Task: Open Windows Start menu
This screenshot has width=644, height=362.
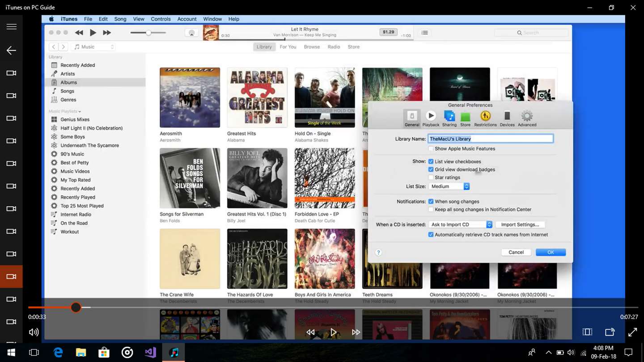Action: (11, 353)
